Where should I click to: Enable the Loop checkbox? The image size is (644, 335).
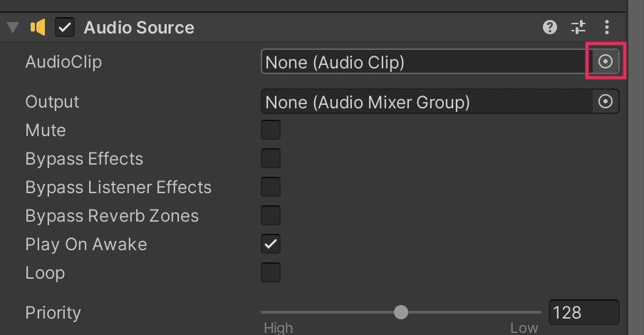271,272
